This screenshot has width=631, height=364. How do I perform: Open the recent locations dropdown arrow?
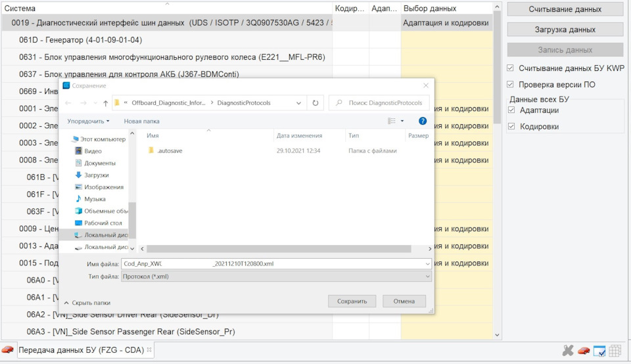[x=95, y=103]
